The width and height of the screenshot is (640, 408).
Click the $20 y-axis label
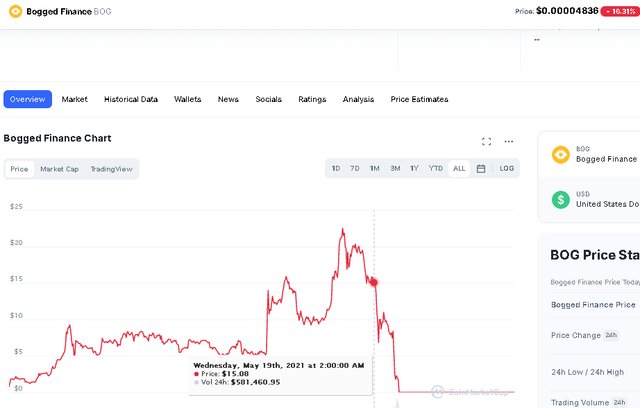[x=16, y=243]
